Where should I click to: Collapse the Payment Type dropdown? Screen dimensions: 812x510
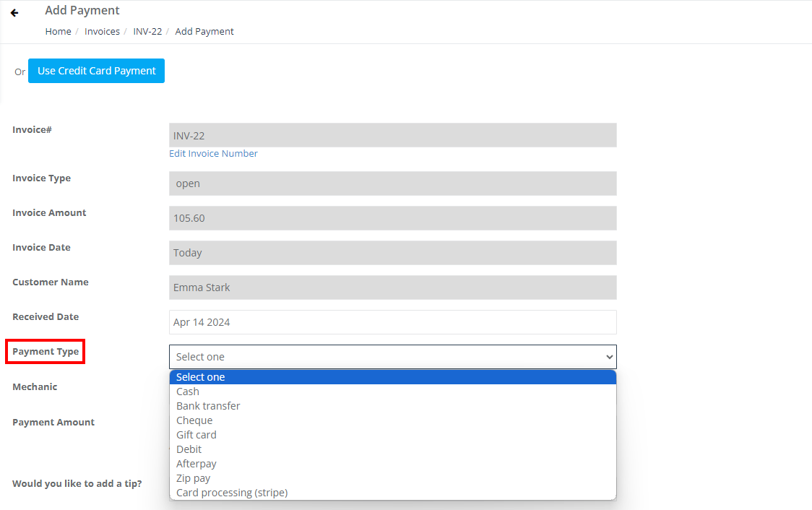392,357
